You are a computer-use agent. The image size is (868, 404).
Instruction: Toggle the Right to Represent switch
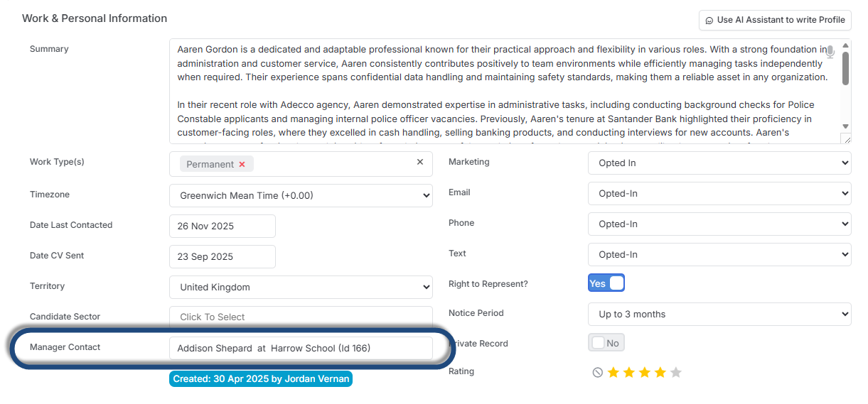point(606,283)
